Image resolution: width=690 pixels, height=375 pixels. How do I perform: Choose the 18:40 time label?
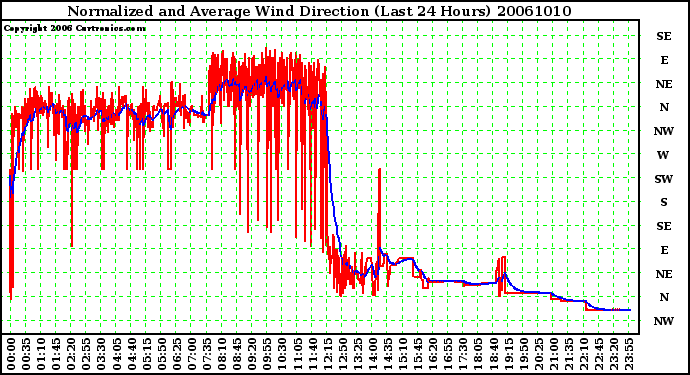(494, 354)
